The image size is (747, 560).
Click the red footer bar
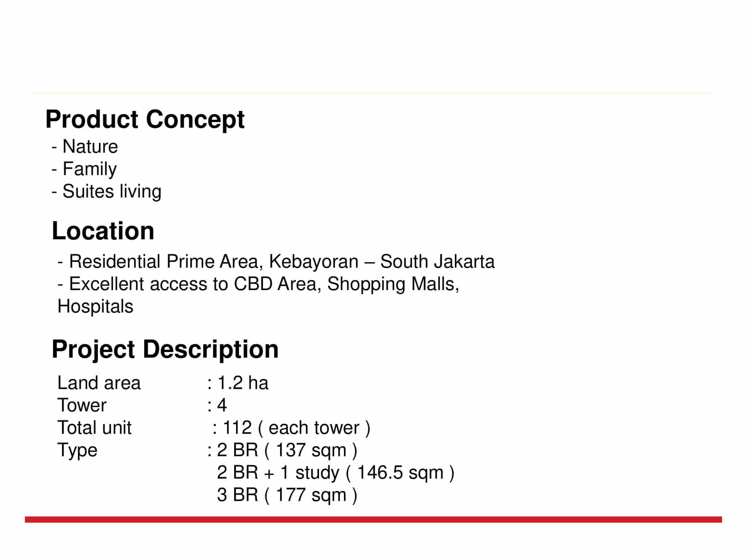(373, 519)
